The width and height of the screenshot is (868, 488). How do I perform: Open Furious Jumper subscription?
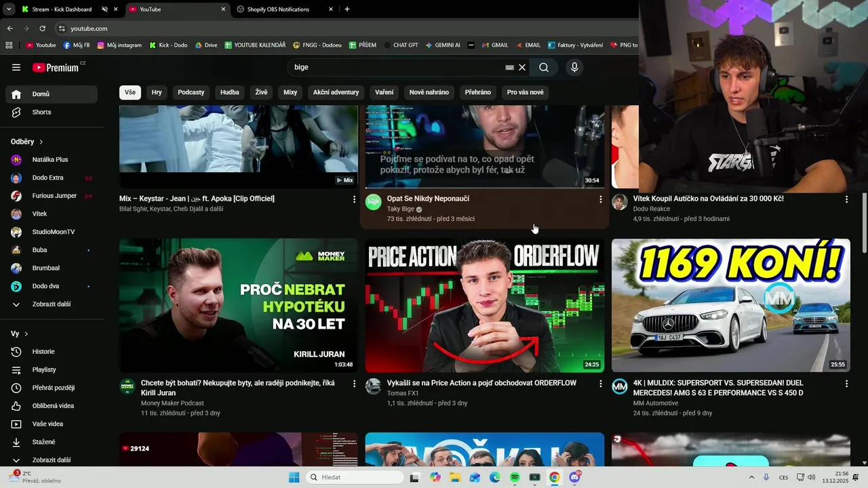(x=52, y=196)
